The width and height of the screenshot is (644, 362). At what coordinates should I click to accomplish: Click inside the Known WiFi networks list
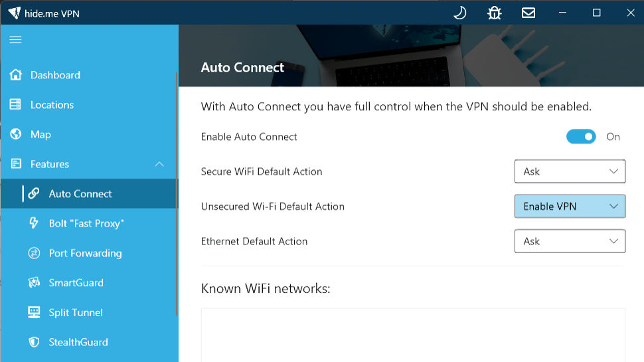pos(413,335)
